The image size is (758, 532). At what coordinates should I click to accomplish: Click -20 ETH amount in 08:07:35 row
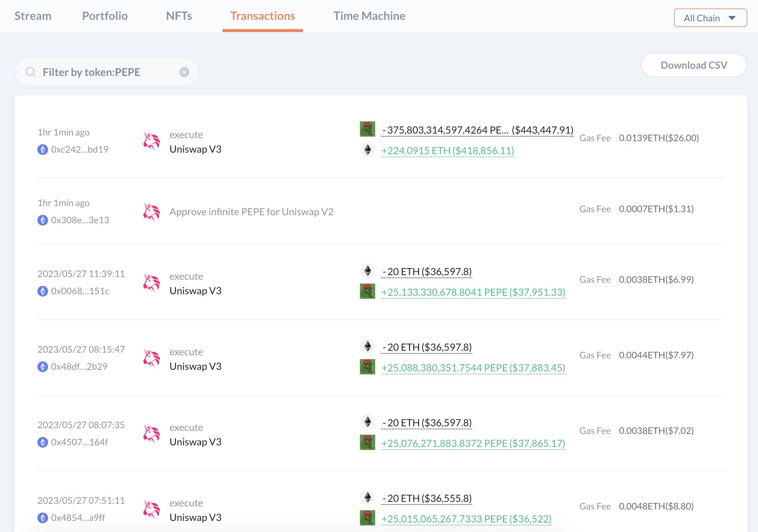pyautogui.click(x=427, y=423)
